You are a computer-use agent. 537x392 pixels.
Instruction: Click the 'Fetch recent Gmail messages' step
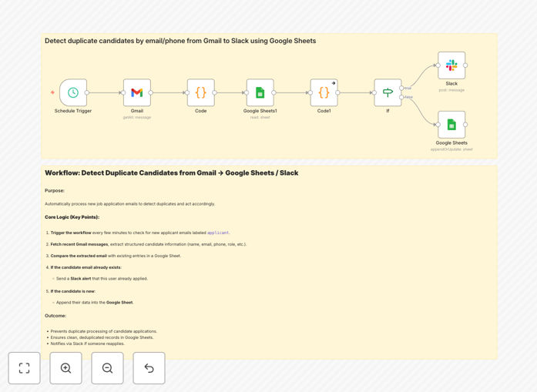[148, 244]
